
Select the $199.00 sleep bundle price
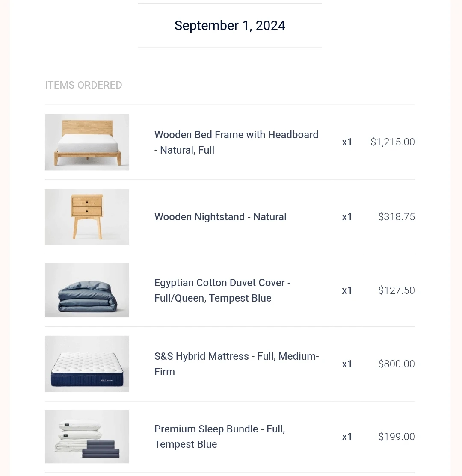point(397,437)
